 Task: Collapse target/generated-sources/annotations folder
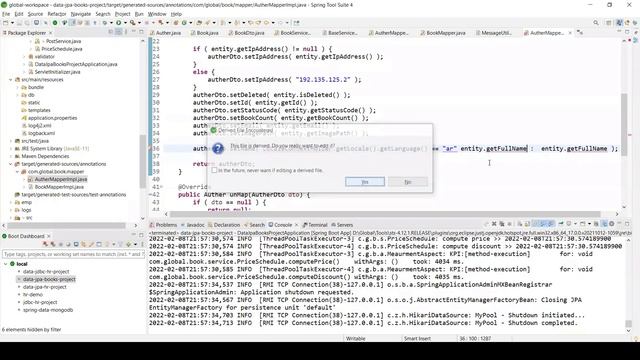[11, 164]
